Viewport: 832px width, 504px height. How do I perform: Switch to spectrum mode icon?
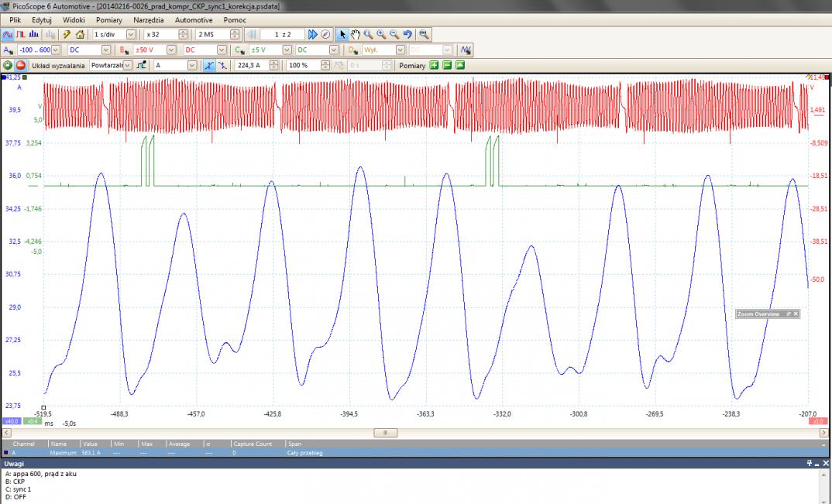click(x=33, y=34)
